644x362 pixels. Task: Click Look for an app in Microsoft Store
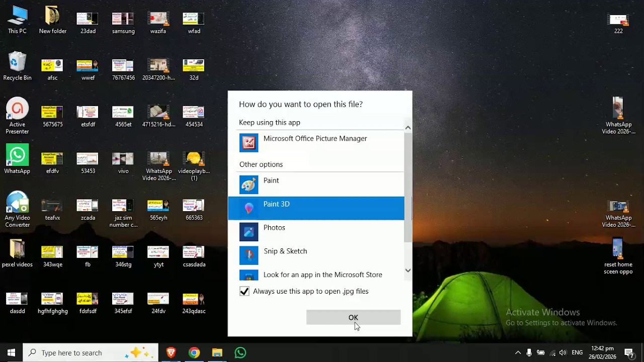[x=316, y=275]
